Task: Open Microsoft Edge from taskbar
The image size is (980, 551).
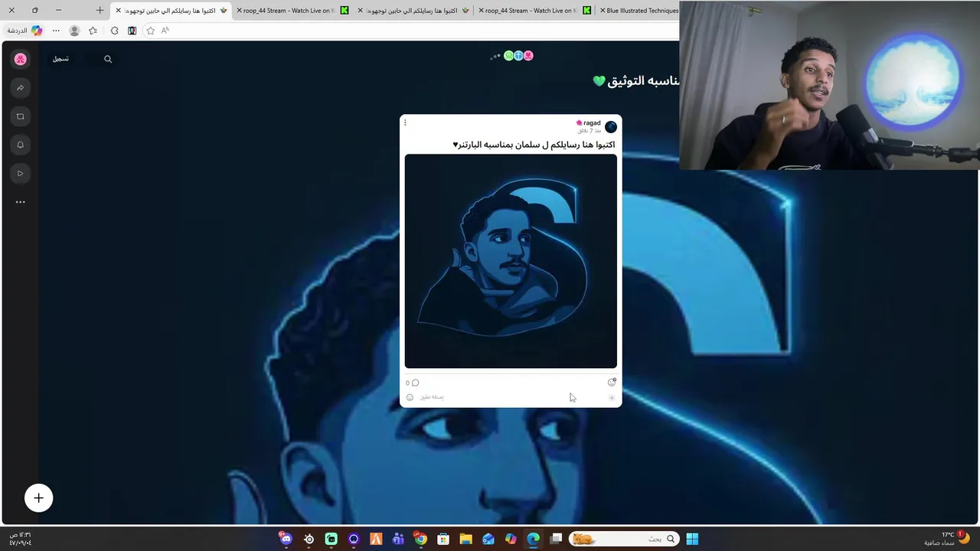Action: [x=534, y=539]
